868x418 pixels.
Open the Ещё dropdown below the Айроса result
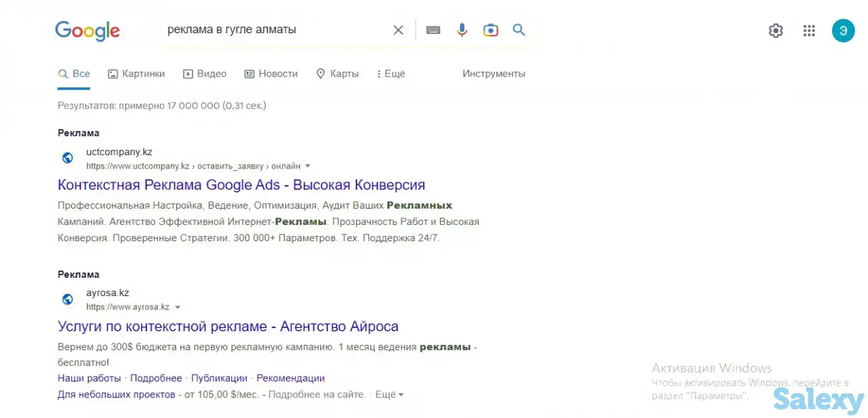389,394
